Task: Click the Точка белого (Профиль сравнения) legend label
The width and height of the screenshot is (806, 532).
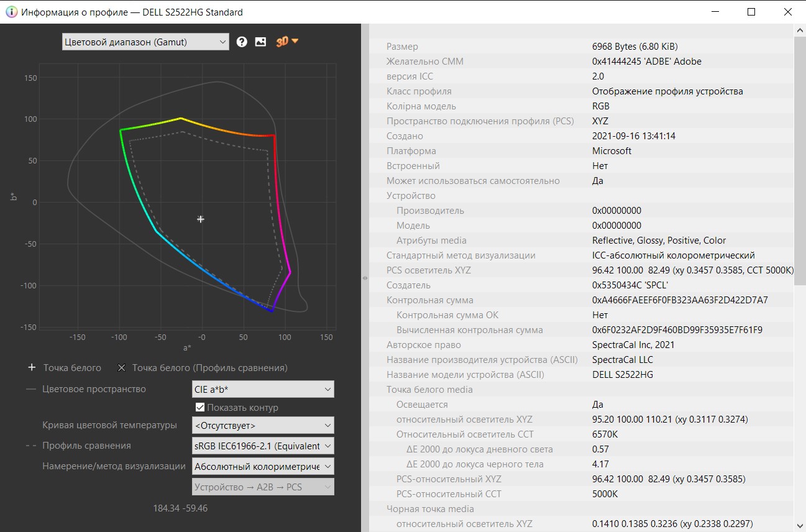Action: (x=210, y=368)
